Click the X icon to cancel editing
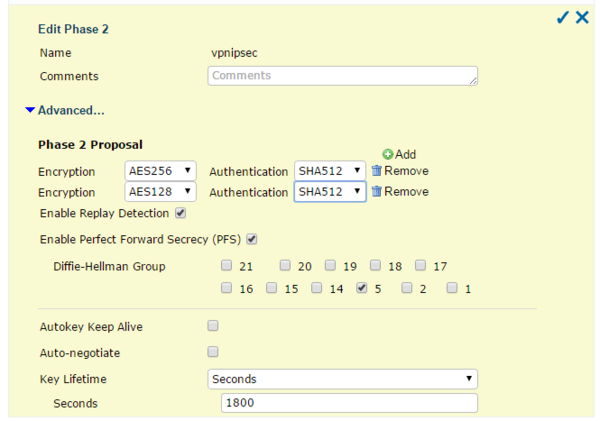600x421 pixels. (x=582, y=18)
